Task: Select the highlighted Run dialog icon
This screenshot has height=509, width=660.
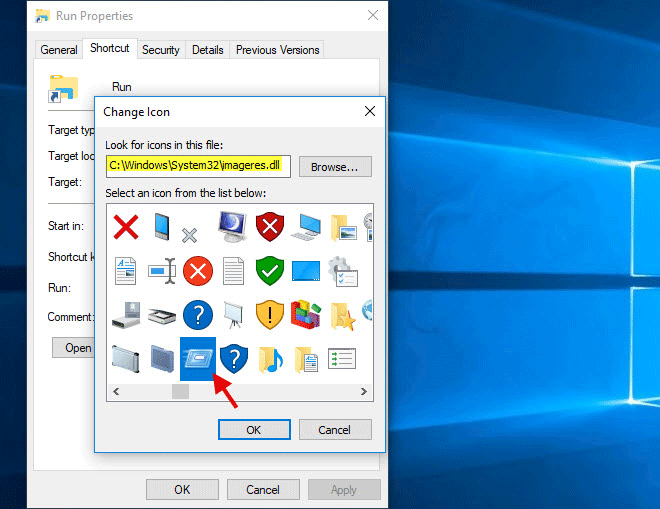Action: pyautogui.click(x=198, y=359)
